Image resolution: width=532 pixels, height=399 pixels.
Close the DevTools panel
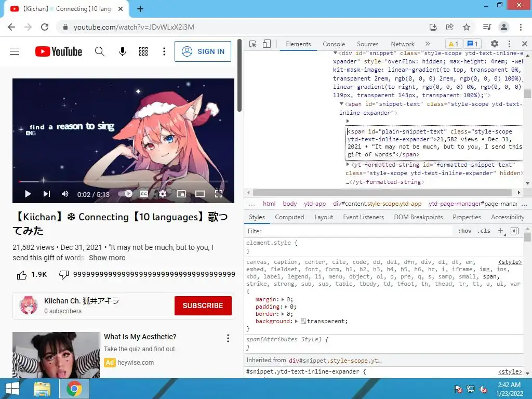tap(525, 44)
